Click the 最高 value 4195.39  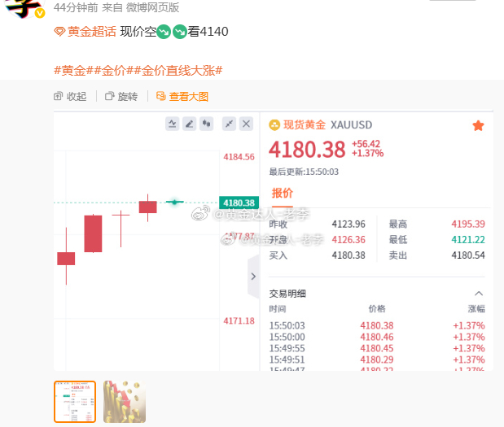click(468, 224)
